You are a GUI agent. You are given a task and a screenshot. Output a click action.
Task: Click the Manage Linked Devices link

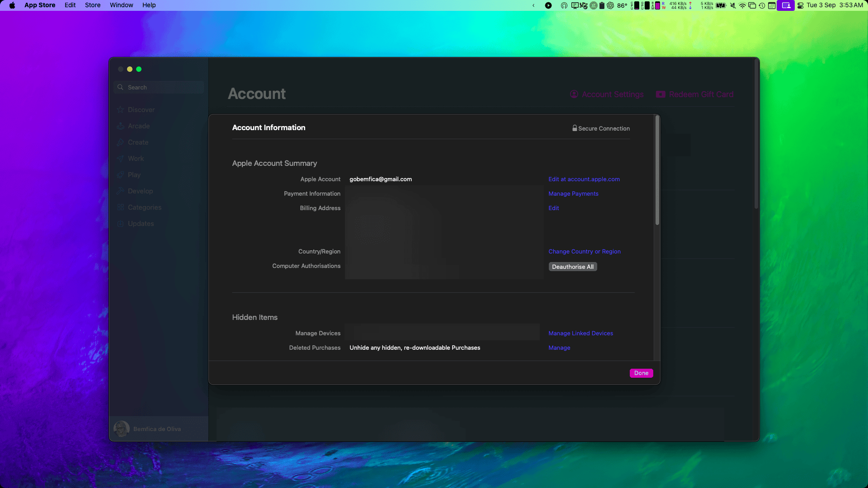[580, 333]
